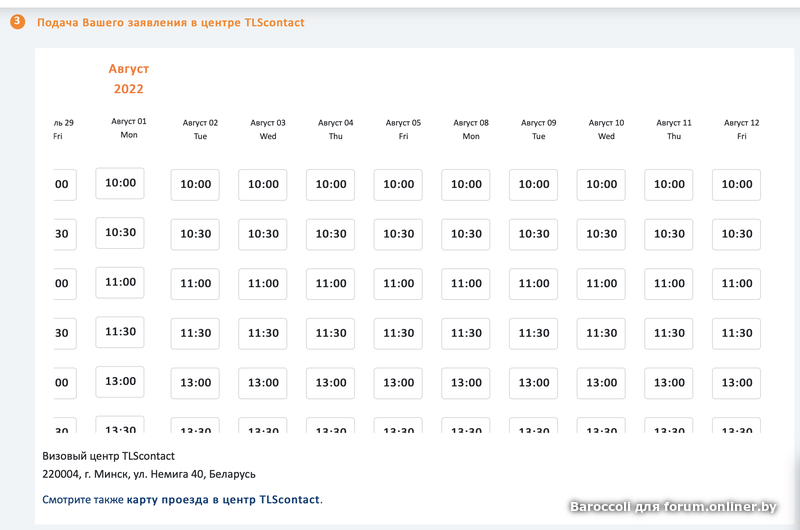Book 13:00 slot on August 12
Image resolution: width=800 pixels, height=530 pixels.
point(736,382)
